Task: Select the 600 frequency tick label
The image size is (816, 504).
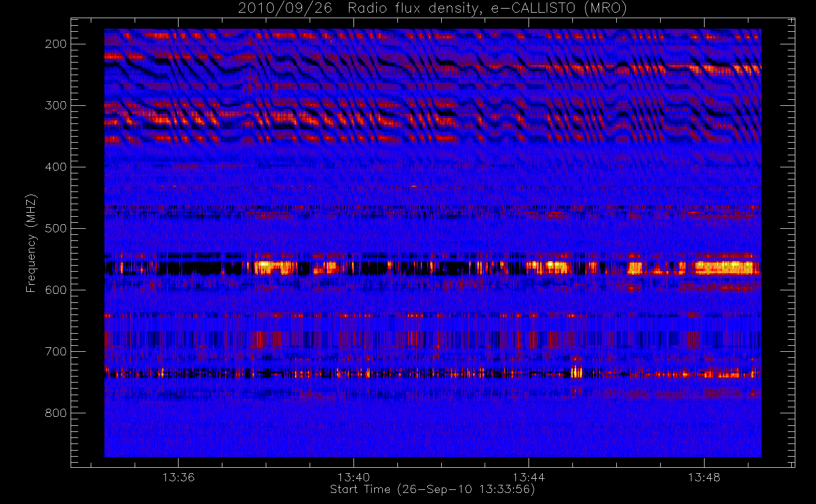Action: [x=56, y=290]
